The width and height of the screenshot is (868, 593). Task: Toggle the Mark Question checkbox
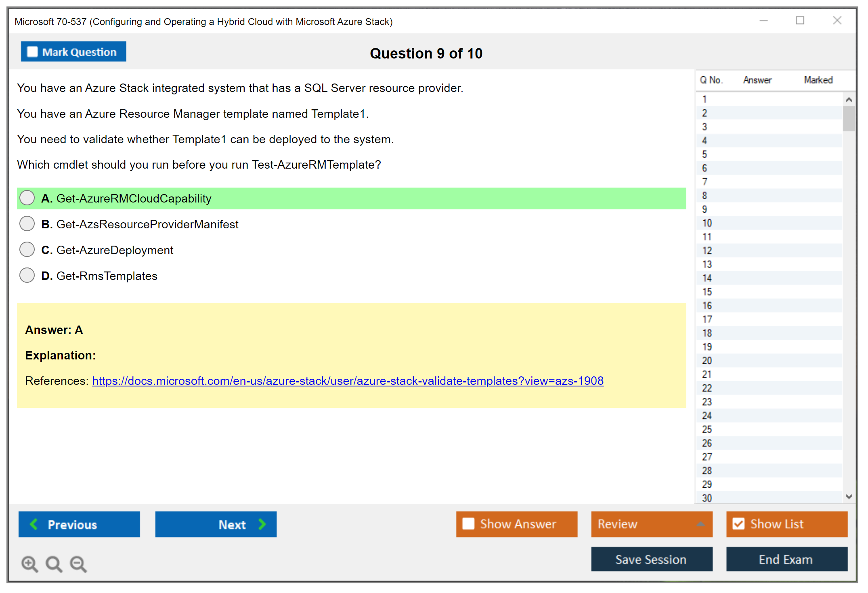tap(32, 52)
